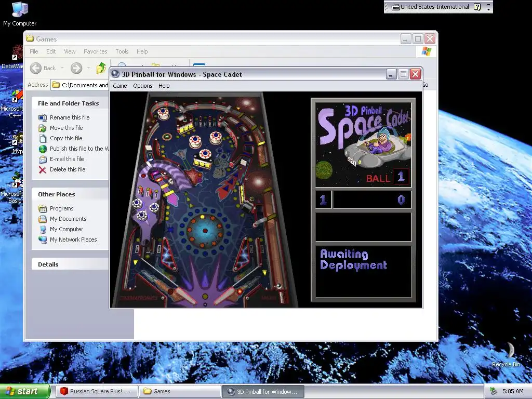Click United States-International input label
The image size is (532, 399).
pyautogui.click(x=435, y=7)
